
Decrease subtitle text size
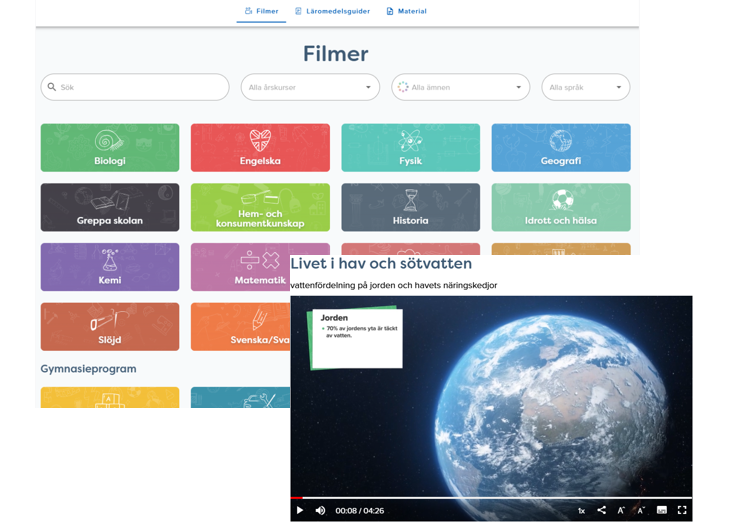click(621, 510)
